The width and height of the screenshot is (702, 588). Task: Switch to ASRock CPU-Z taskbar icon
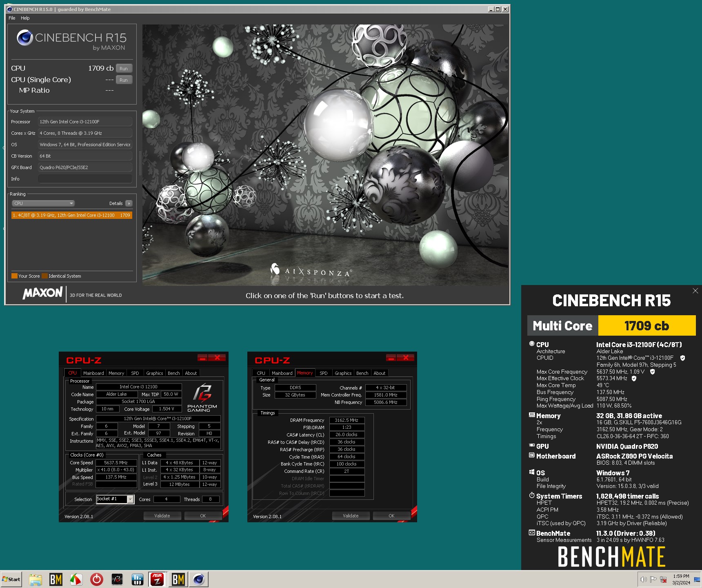point(158,579)
